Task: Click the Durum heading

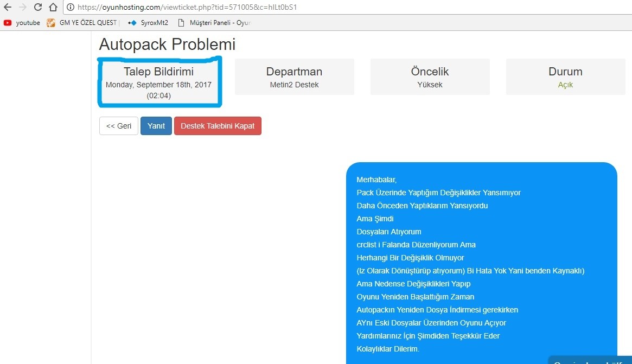Action: [x=565, y=72]
